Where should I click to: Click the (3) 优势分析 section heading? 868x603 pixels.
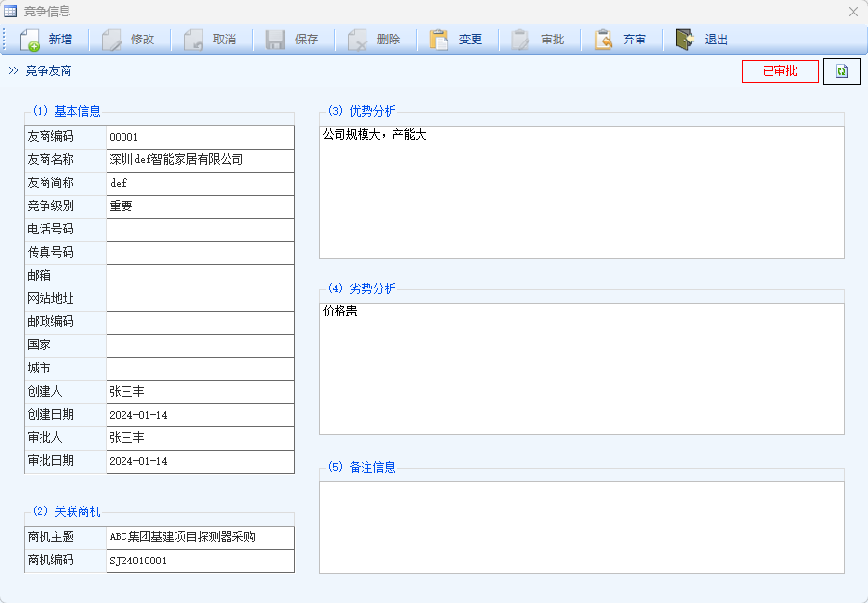pos(361,111)
